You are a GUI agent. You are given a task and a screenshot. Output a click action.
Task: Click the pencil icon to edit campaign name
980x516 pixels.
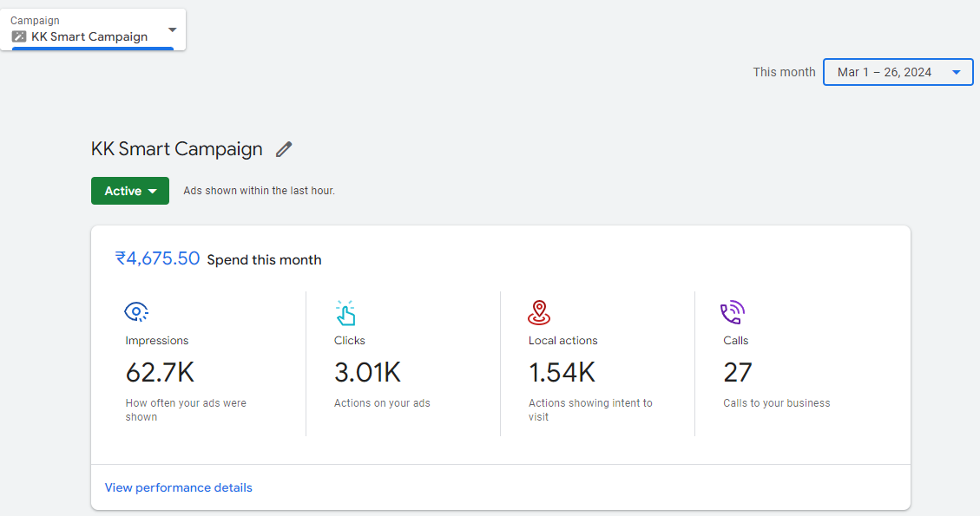pyautogui.click(x=284, y=149)
